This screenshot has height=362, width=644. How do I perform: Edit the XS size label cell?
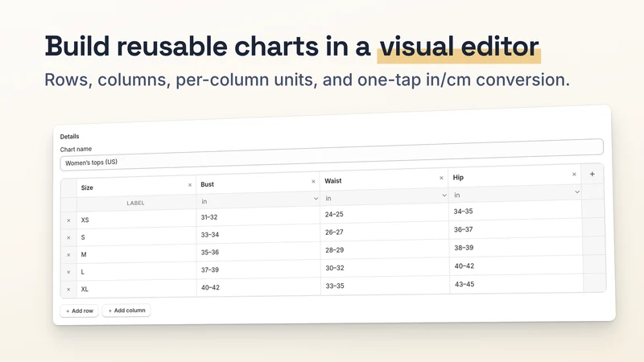(x=136, y=219)
